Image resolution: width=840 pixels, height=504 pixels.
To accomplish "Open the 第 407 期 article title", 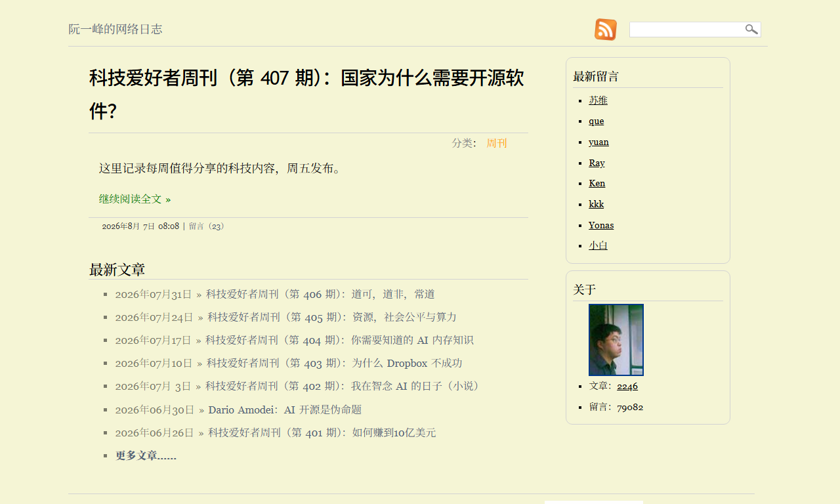I will [x=306, y=94].
